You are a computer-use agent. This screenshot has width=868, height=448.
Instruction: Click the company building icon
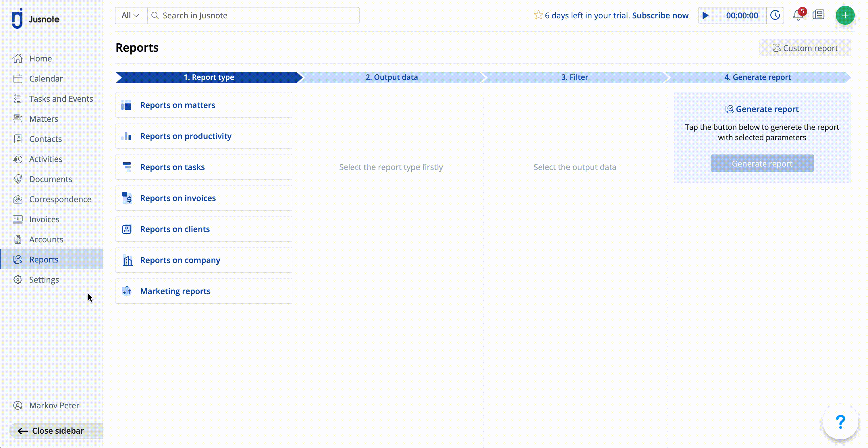tap(127, 260)
